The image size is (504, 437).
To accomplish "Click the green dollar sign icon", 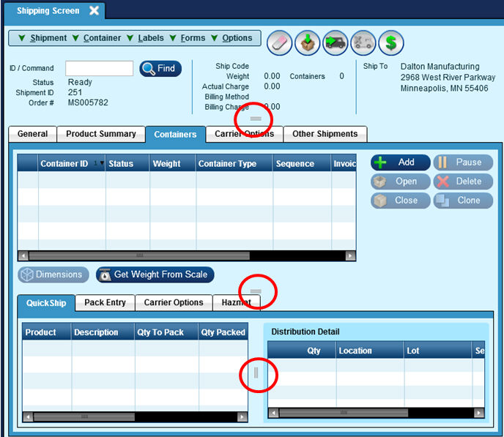I will [x=391, y=42].
